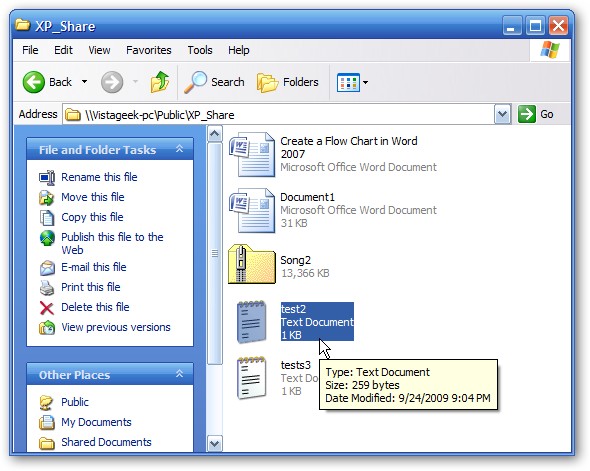Collapse File and Folder Tasks panel
The image size is (590, 471).
point(179,149)
